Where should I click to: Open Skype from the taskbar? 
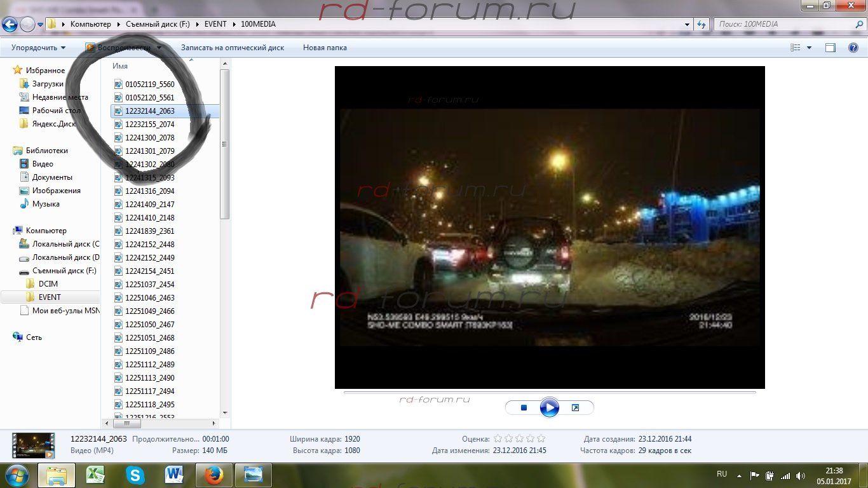(x=135, y=475)
